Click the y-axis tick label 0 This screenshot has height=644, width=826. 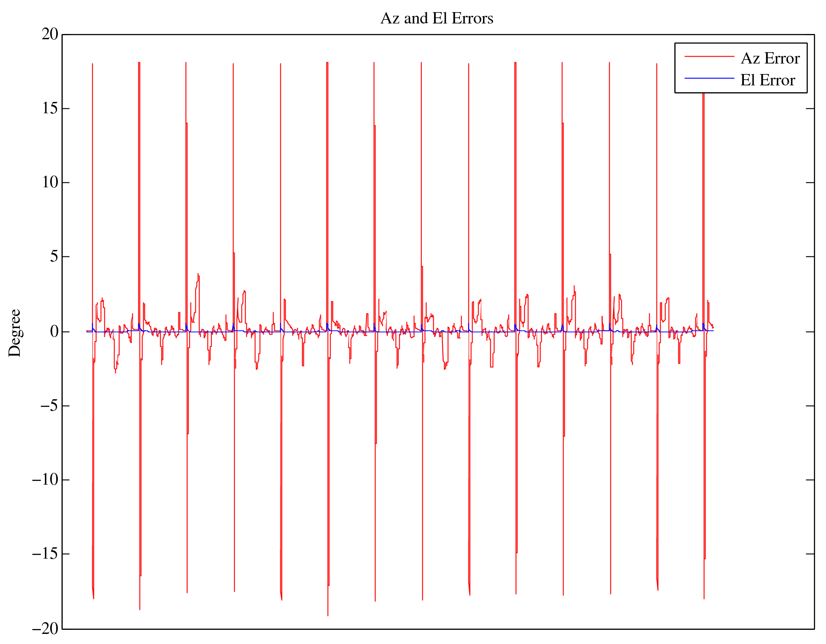click(54, 332)
